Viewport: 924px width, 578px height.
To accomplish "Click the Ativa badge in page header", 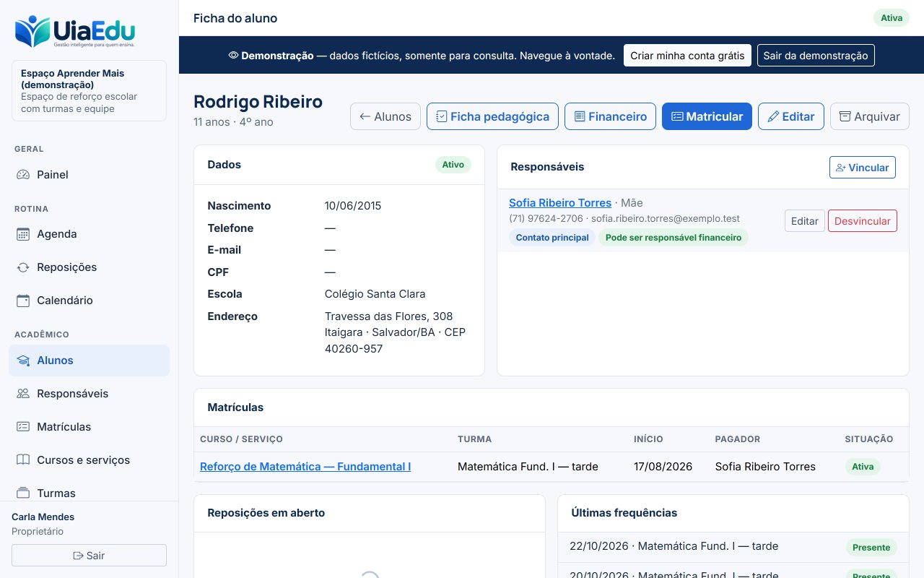I will [x=892, y=18].
